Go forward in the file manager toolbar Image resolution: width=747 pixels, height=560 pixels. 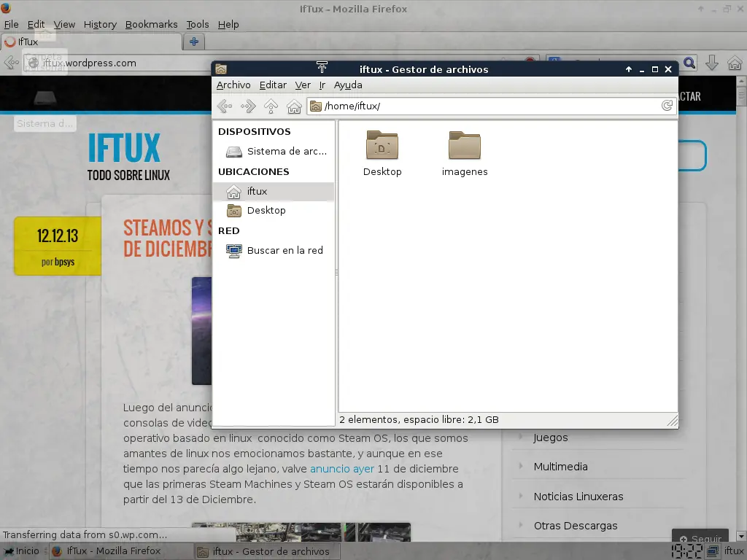coord(248,106)
